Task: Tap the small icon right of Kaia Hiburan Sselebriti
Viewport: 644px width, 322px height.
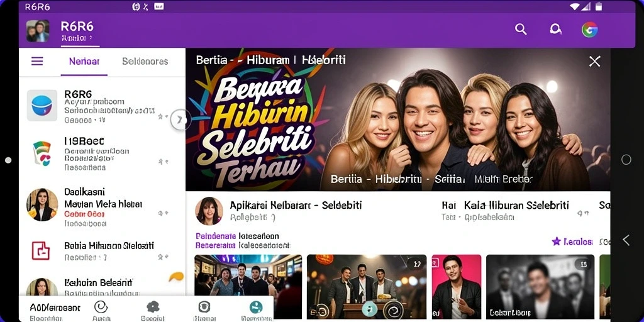Action: tap(583, 214)
